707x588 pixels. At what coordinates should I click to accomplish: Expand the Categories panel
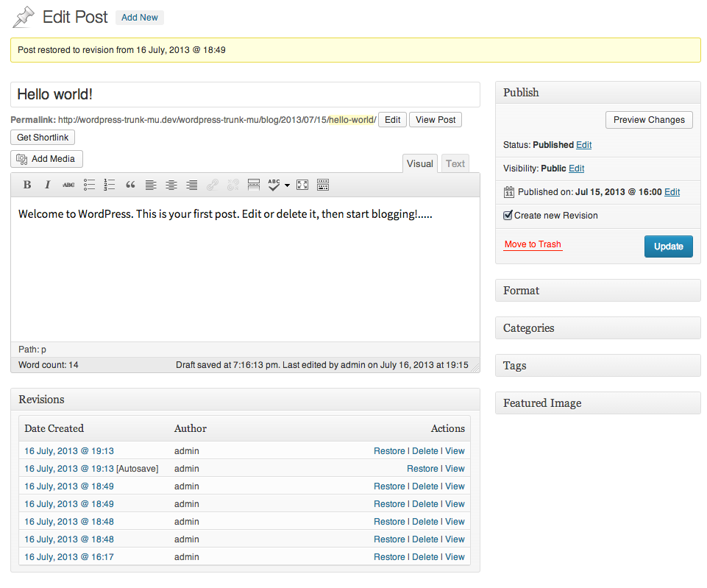click(x=598, y=327)
